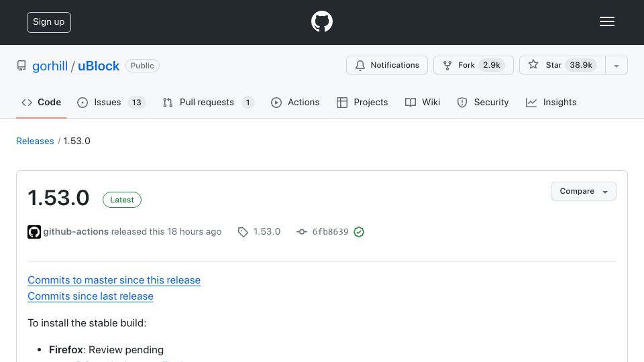Click the verified commit badge icon

(358, 232)
